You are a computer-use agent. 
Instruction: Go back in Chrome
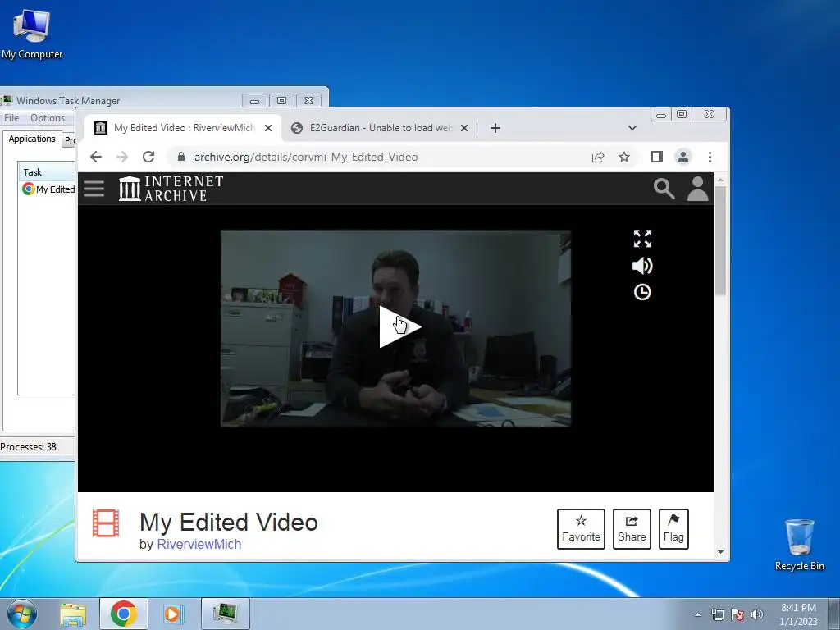coord(96,157)
